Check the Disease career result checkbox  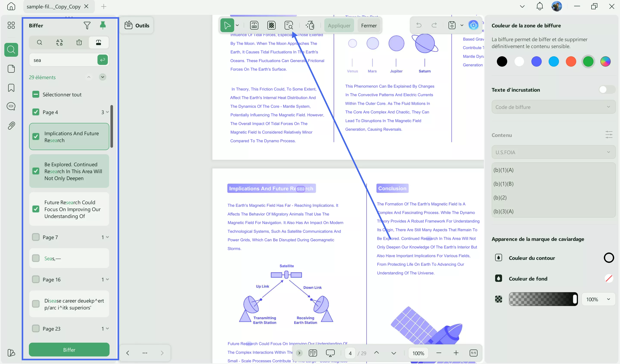click(x=36, y=304)
